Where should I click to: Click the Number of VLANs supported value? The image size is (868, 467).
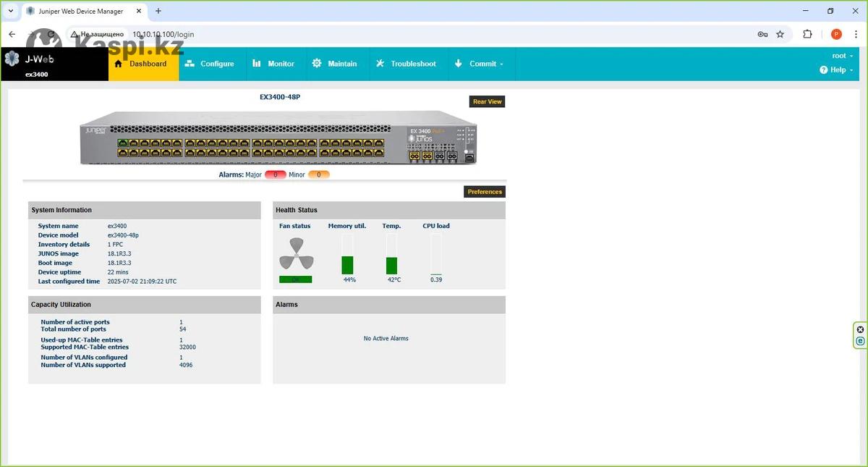click(x=186, y=366)
